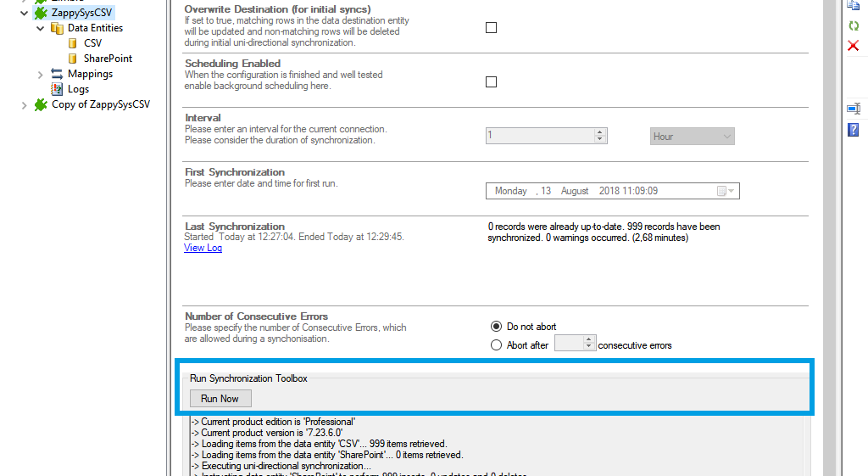The height and width of the screenshot is (476, 868).
Task: Click the green refresh icon in right panel
Action: (x=854, y=25)
